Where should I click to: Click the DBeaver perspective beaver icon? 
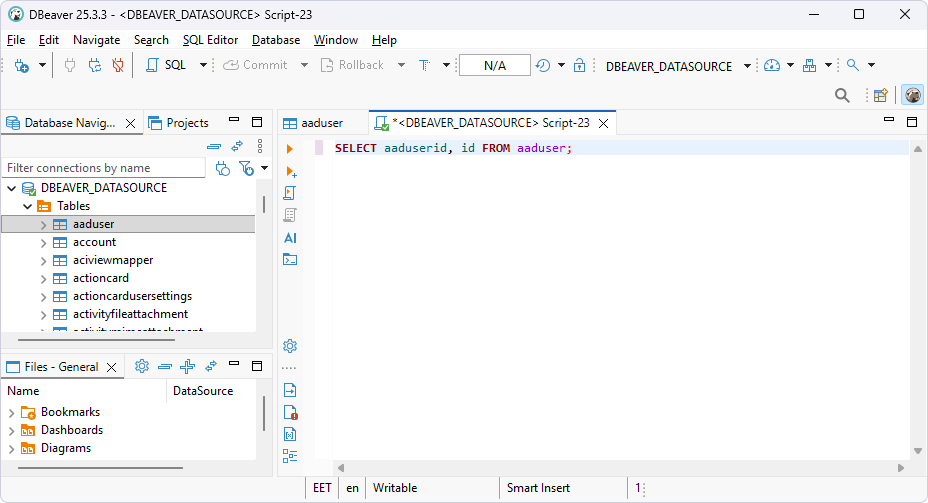913,95
